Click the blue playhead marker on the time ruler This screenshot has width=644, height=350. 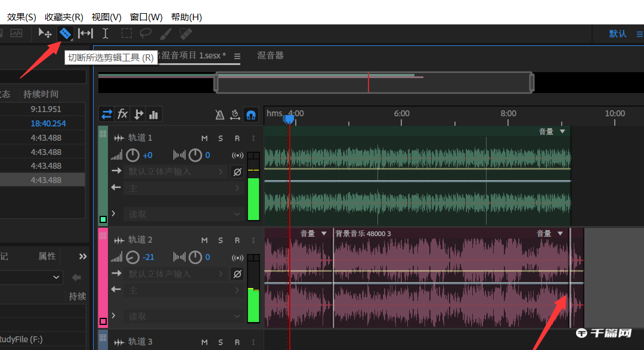[x=289, y=119]
